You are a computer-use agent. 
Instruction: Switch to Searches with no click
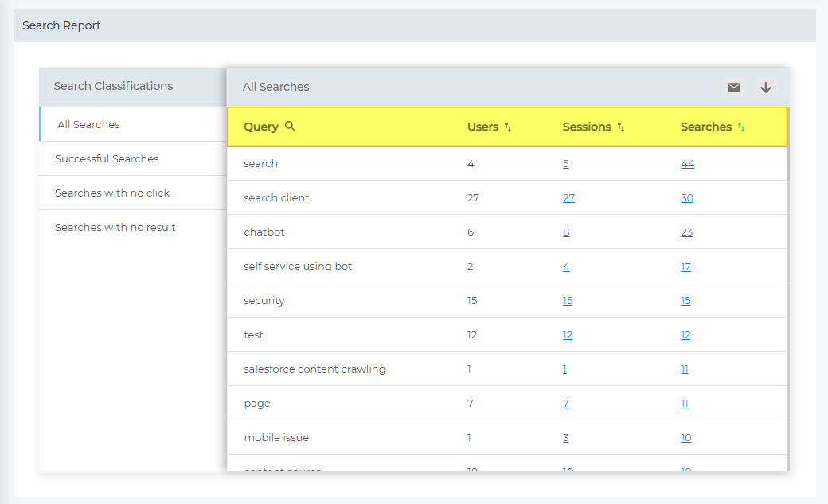click(112, 193)
